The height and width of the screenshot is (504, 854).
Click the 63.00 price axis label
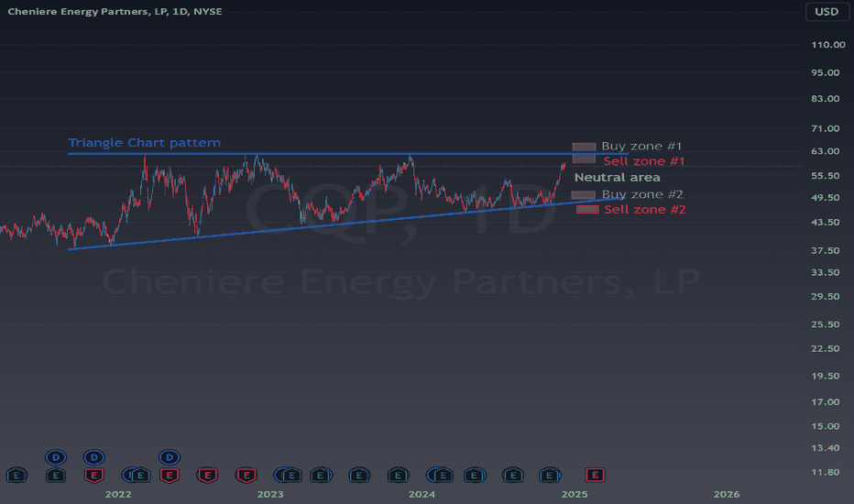pos(825,151)
